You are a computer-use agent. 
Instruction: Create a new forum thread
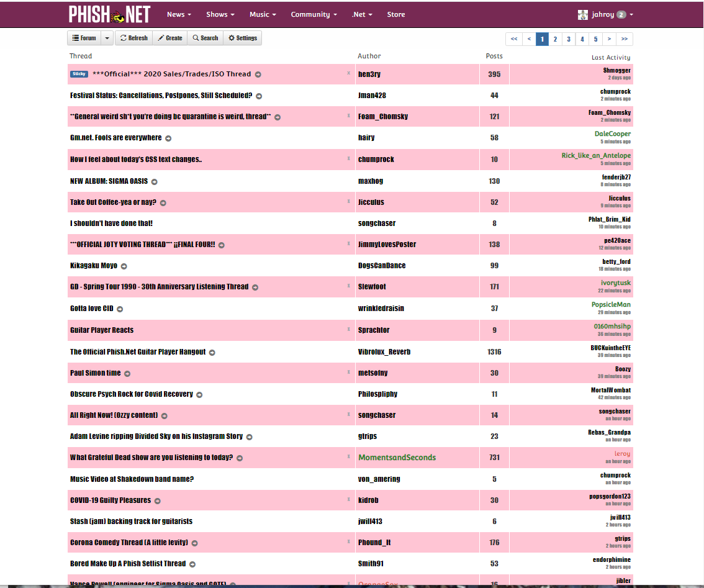(169, 38)
